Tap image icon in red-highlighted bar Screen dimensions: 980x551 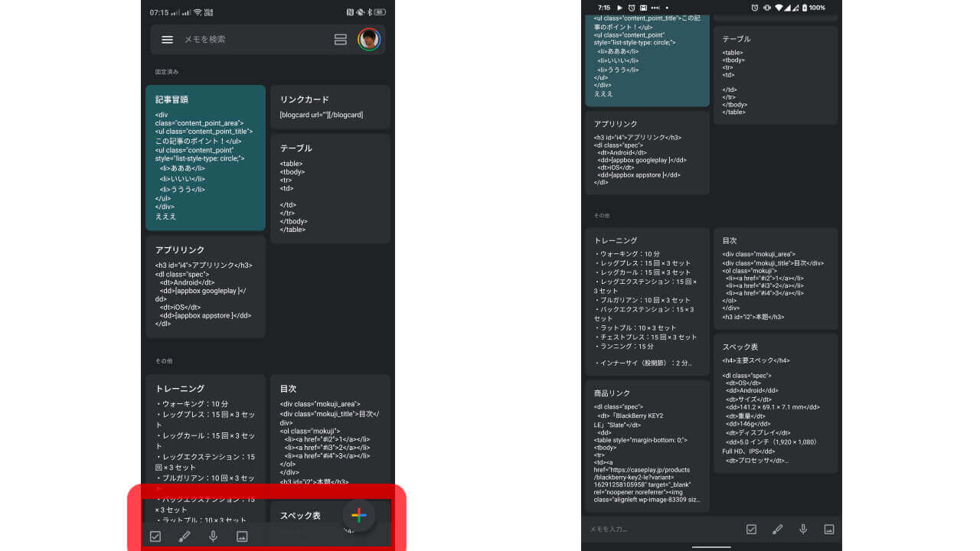pos(242,536)
